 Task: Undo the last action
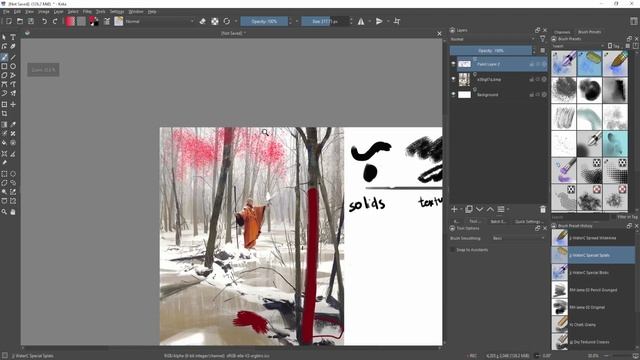pyautogui.click(x=44, y=21)
